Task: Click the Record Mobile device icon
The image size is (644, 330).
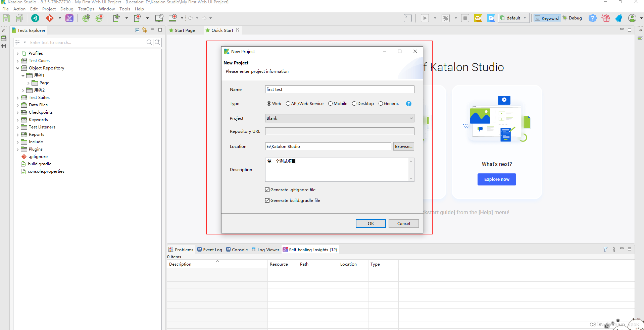Action: [137, 18]
